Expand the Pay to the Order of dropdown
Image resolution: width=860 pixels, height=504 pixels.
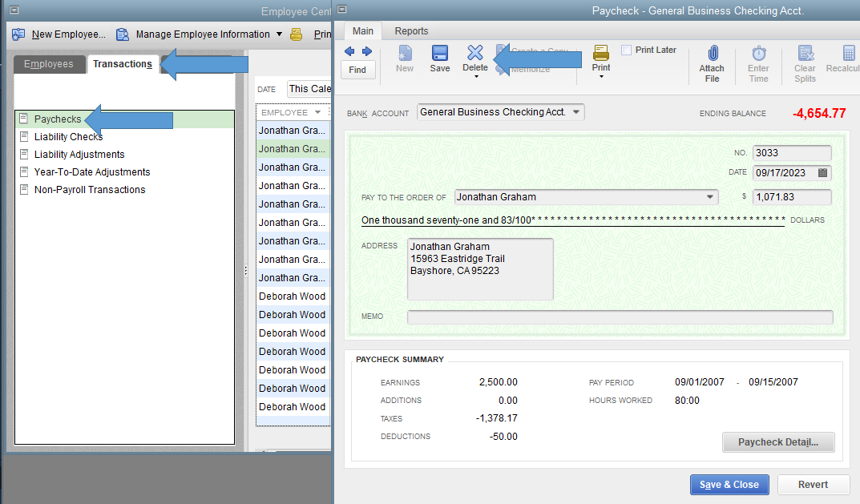click(710, 196)
